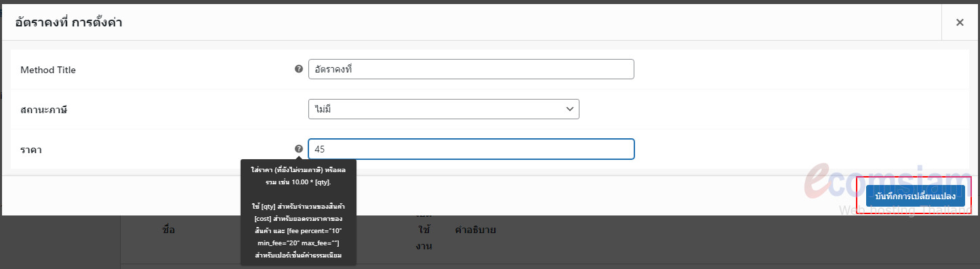Click the dialog heading อัตราคงที่ การตั้งค่า
Image resolution: width=980 pixels, height=269 pixels.
(68, 22)
